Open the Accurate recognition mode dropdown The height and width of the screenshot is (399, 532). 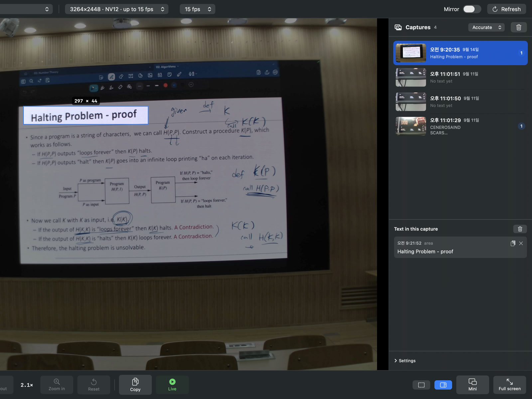(x=486, y=27)
